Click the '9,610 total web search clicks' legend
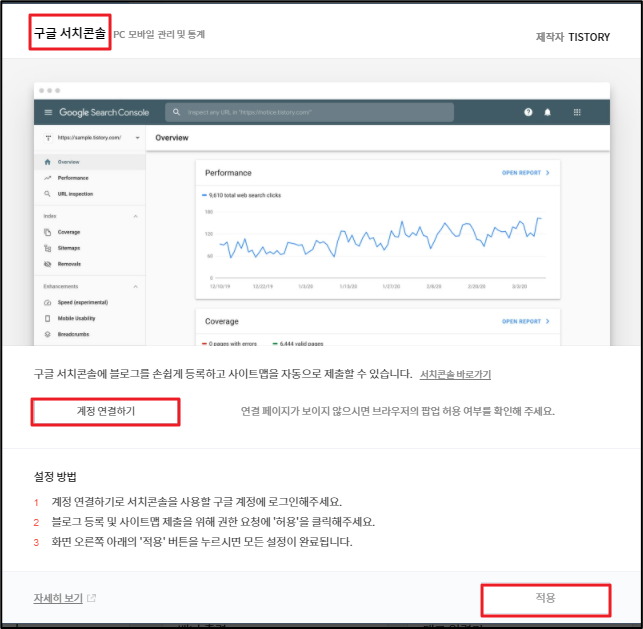The image size is (643, 629). point(242,196)
